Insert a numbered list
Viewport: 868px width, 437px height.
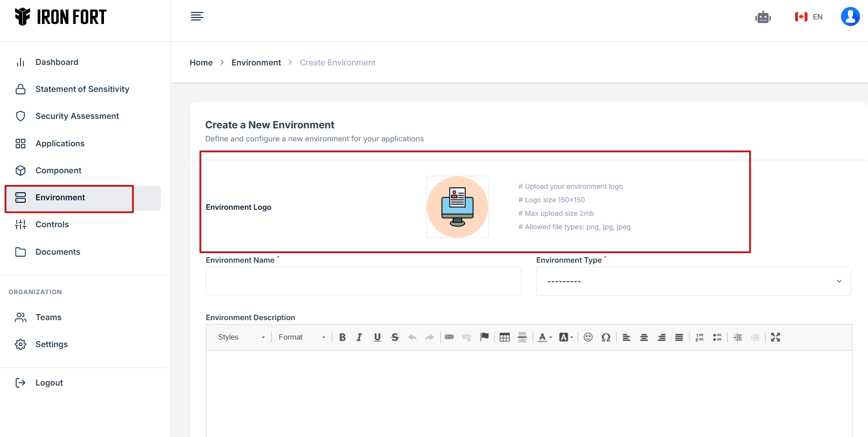point(700,337)
